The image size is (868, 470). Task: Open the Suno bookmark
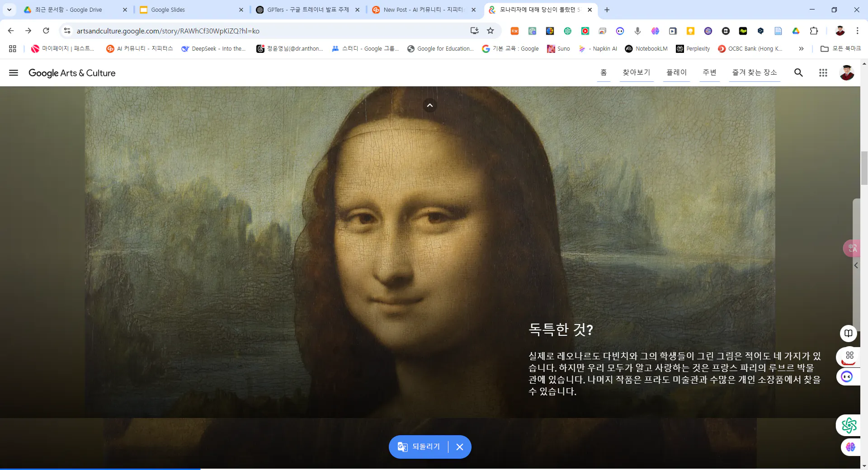[x=558, y=48]
